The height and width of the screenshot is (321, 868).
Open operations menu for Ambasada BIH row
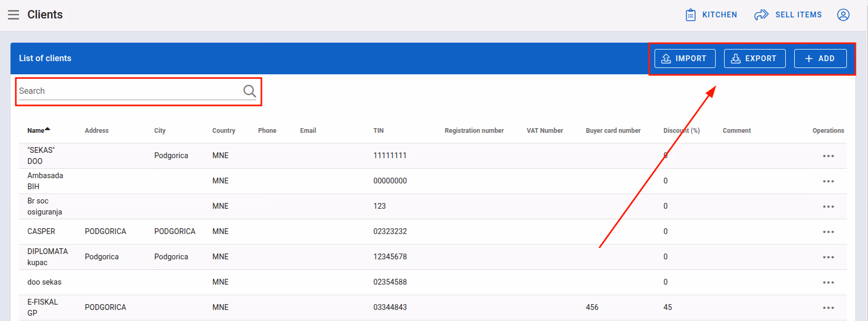[x=828, y=181]
